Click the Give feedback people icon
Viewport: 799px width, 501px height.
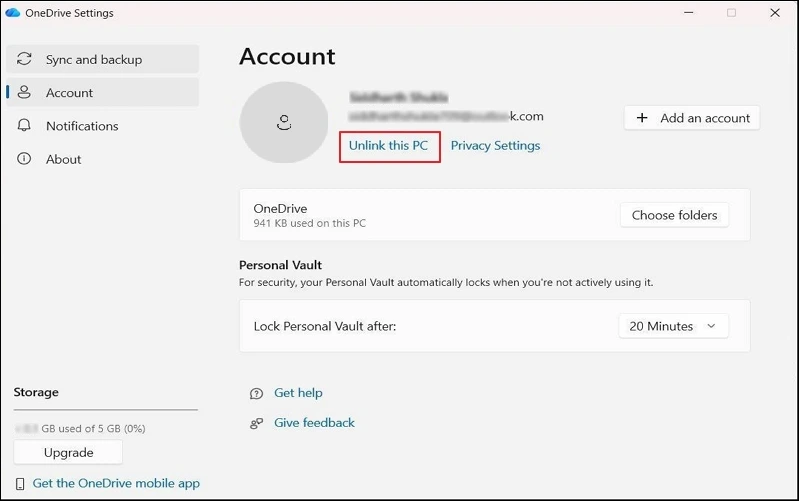click(x=256, y=423)
